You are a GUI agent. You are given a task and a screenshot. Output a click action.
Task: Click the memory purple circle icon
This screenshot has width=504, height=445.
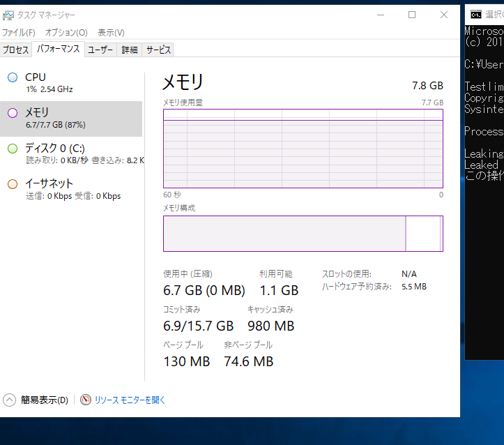click(13, 113)
